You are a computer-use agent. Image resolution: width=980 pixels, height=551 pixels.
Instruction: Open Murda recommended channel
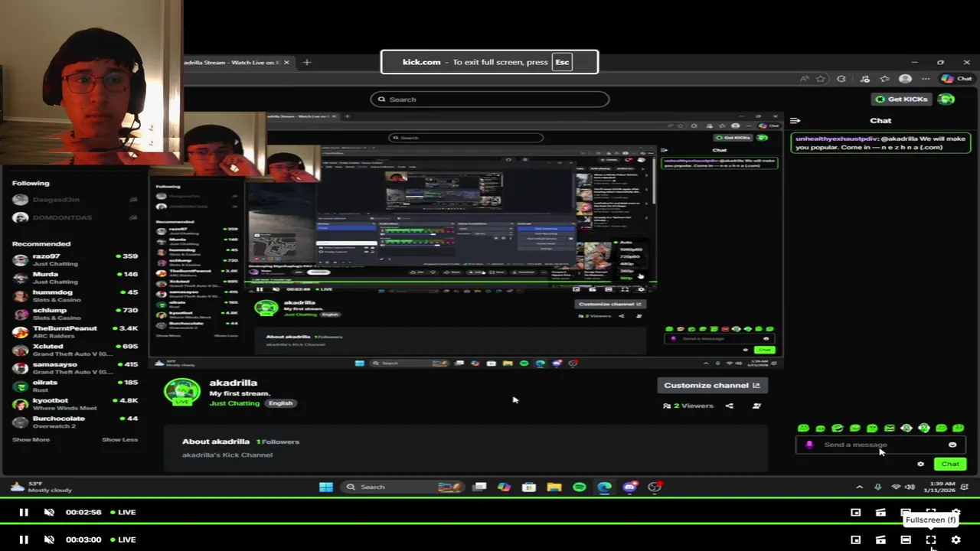coord(75,278)
